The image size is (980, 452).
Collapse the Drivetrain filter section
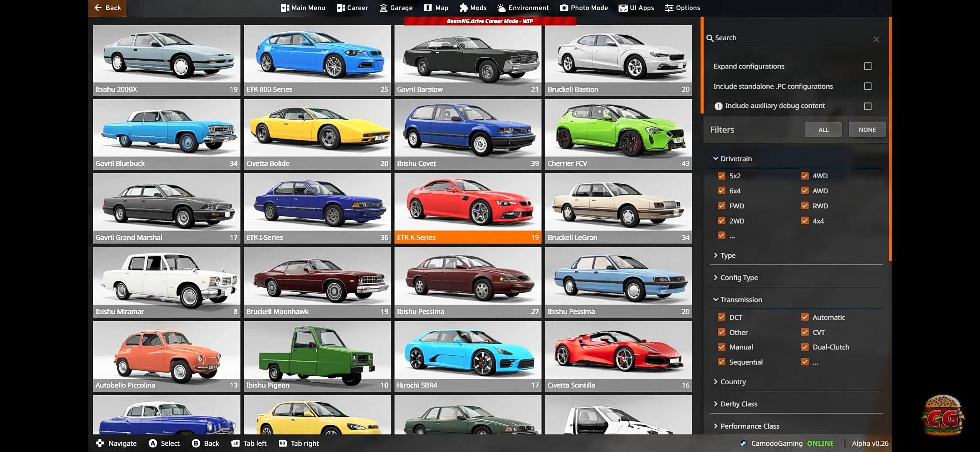[x=796, y=159]
